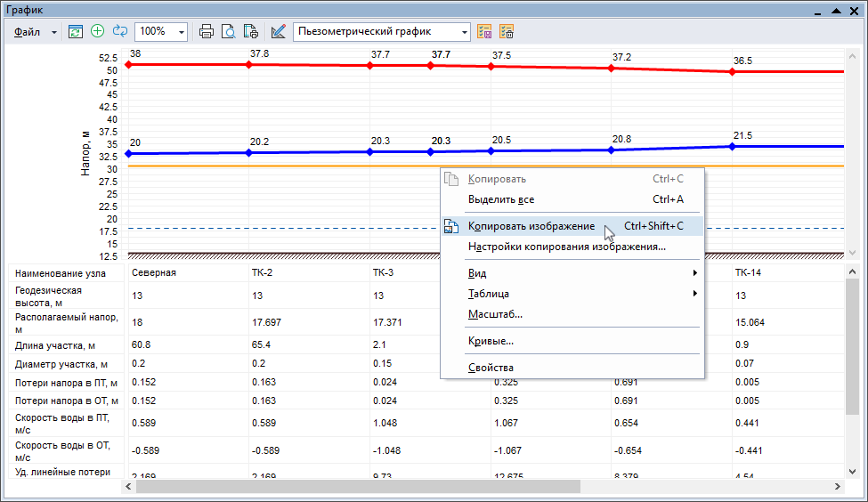
Task: Open Настройки копирования изображения option
Action: pyautogui.click(x=566, y=247)
